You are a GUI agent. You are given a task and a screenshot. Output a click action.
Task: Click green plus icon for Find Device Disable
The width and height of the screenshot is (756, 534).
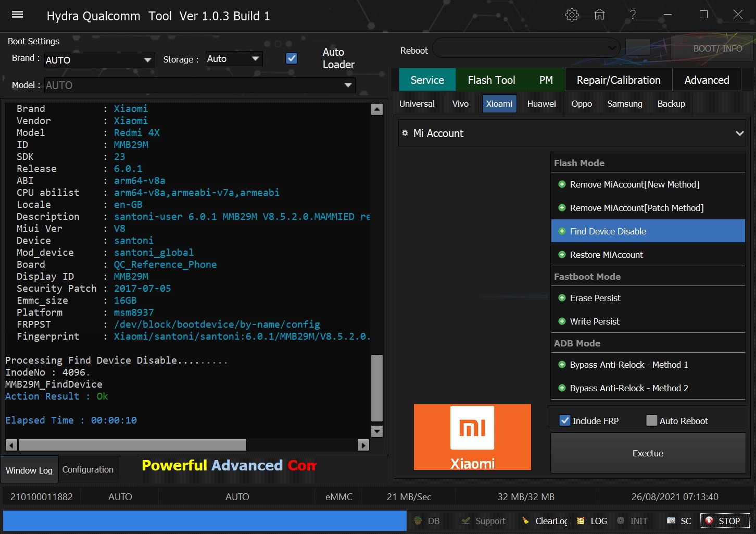(x=562, y=231)
